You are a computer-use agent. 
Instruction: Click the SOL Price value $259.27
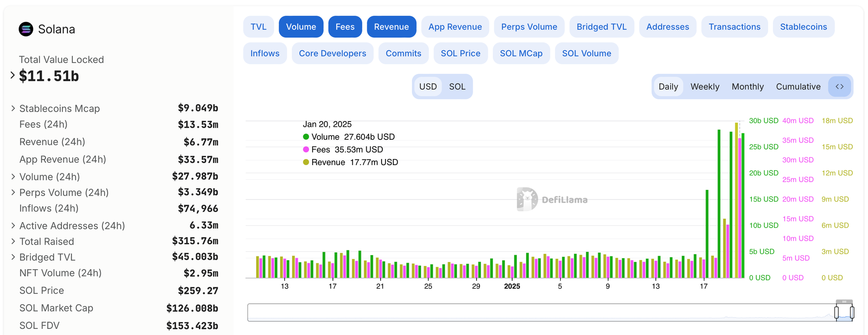pos(198,291)
